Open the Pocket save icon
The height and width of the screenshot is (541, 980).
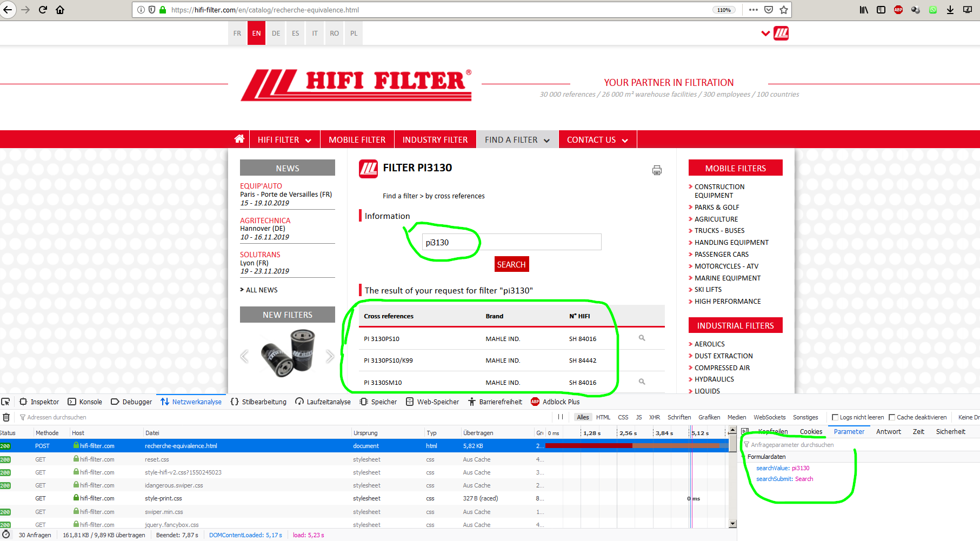[x=769, y=10]
